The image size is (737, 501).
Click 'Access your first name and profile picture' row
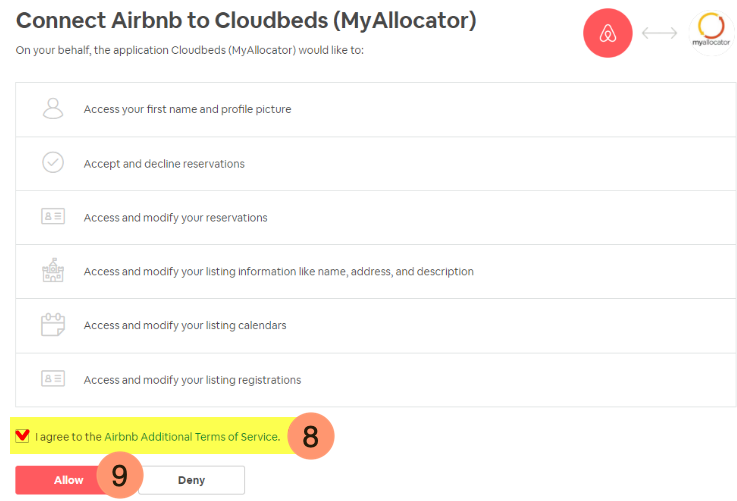point(188,109)
